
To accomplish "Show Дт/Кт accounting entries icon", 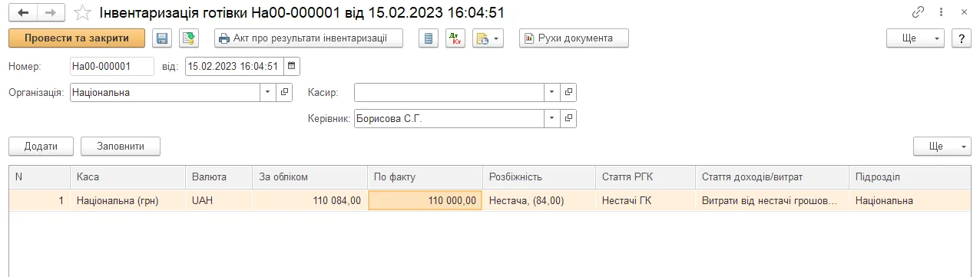I will (455, 38).
